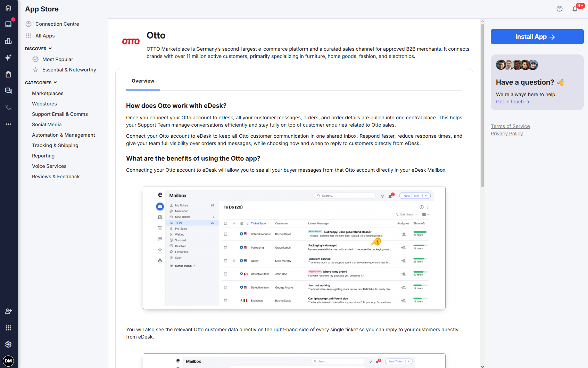The height and width of the screenshot is (368, 588).
Task: Open Social Media category
Action: point(47,125)
